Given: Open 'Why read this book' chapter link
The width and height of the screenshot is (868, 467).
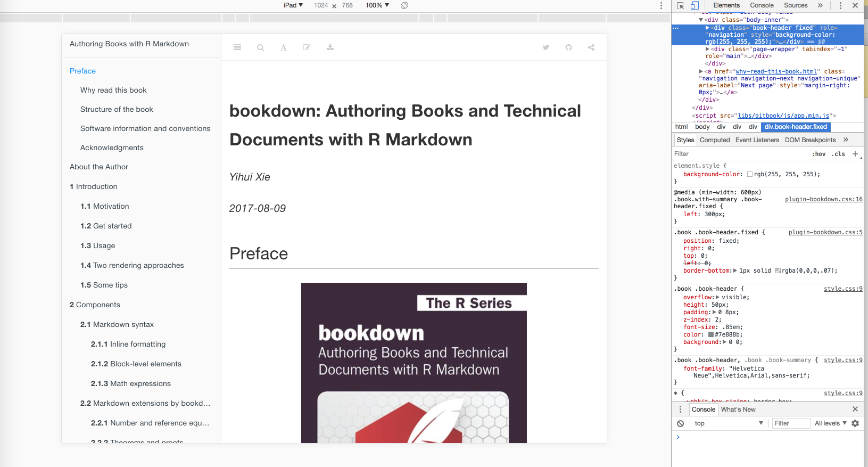Looking at the screenshot, I should (113, 90).
